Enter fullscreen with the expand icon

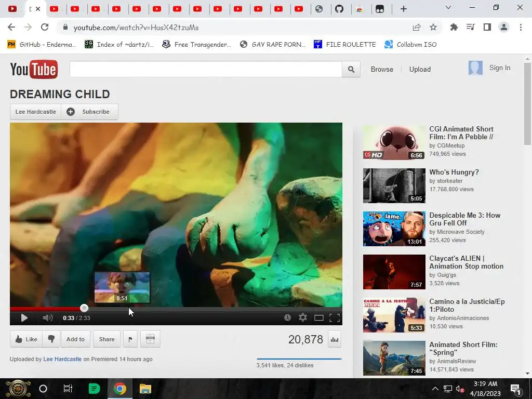[335, 317]
